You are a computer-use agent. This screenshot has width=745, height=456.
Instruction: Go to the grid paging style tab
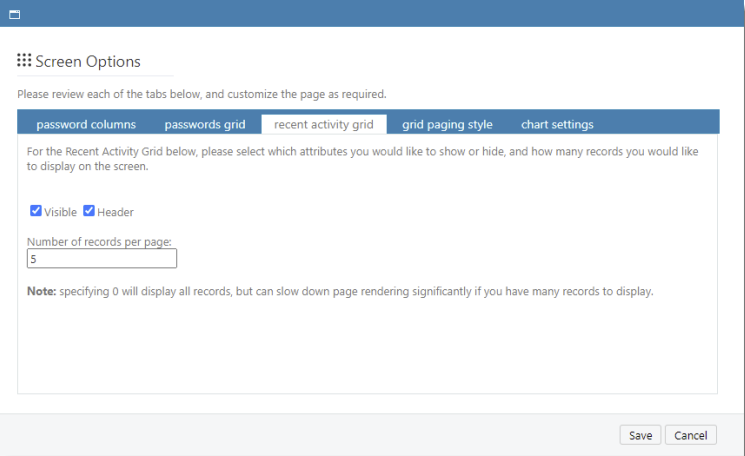coord(447,125)
